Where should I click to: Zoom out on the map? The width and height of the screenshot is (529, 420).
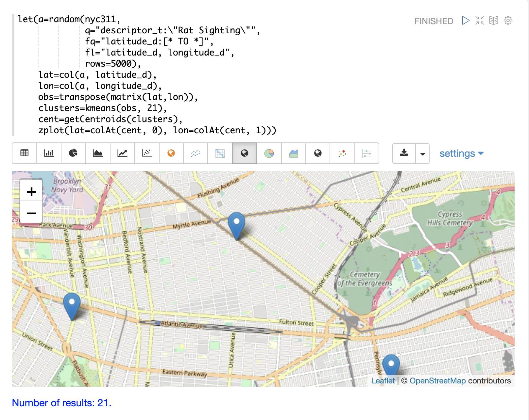[31, 213]
